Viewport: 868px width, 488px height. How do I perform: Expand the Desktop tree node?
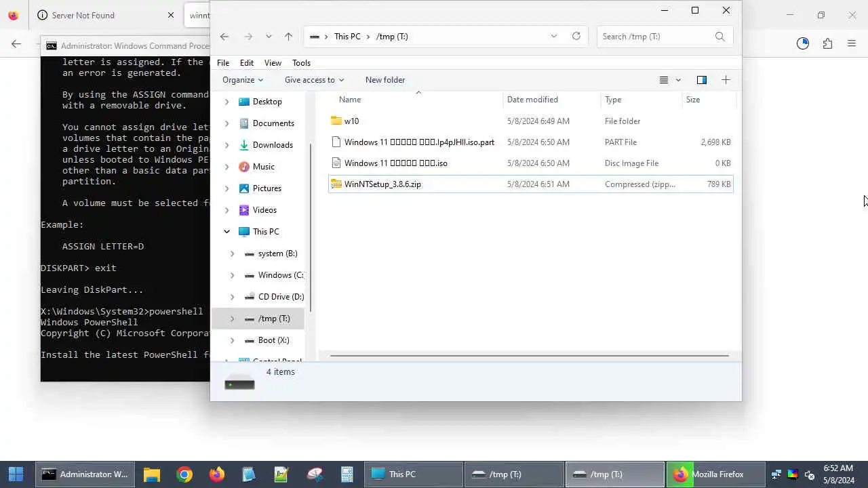click(x=226, y=102)
